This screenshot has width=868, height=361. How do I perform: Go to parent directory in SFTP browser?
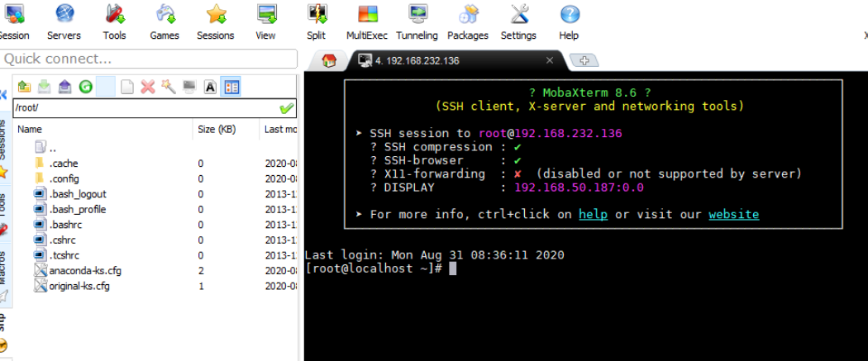click(x=24, y=87)
